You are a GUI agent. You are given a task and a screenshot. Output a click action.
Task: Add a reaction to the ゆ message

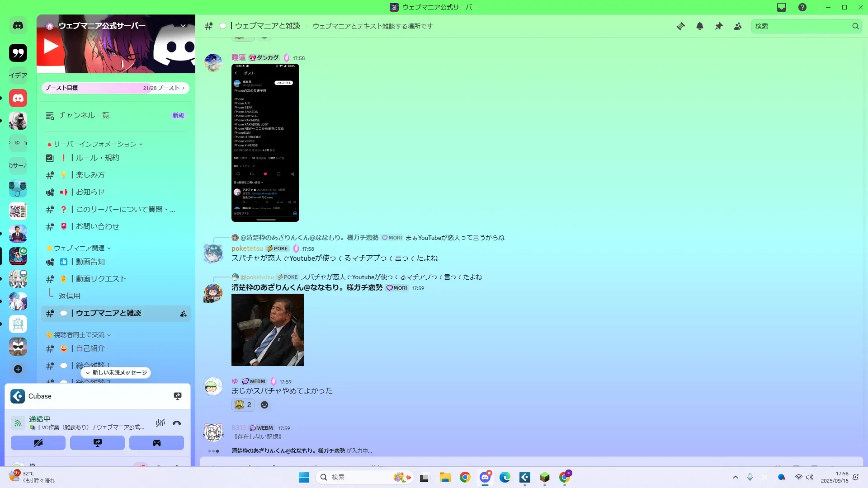(264, 405)
